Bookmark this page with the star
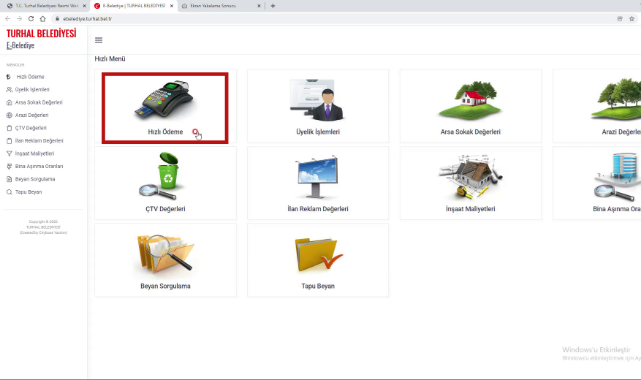This screenshot has height=380, width=641. point(632,19)
